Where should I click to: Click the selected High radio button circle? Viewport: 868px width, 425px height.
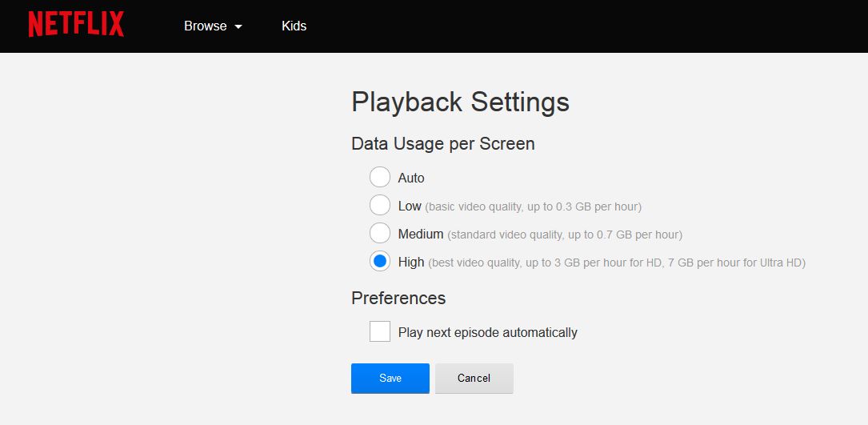point(380,262)
